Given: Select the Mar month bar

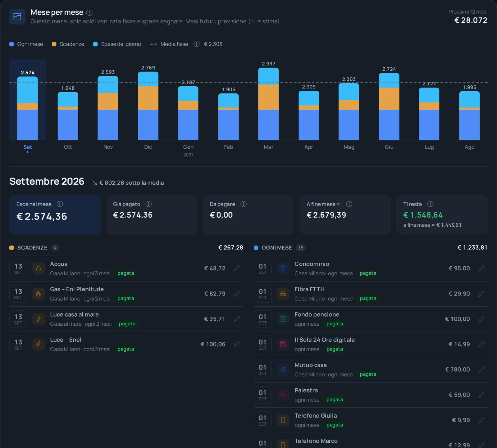Looking at the screenshot, I should coord(268,104).
